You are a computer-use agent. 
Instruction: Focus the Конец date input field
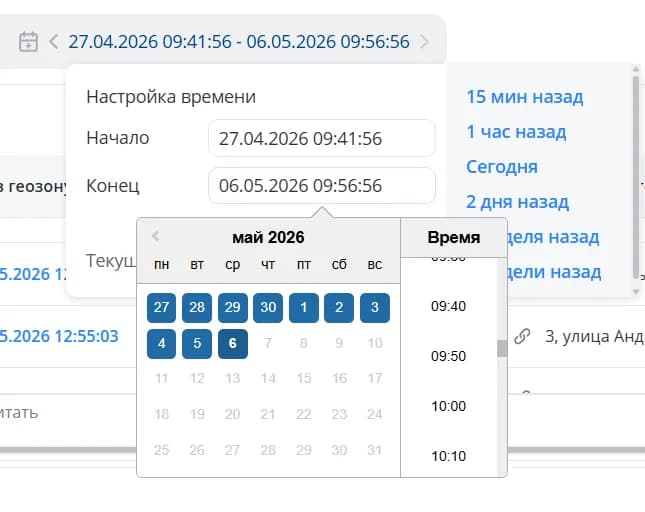point(322,185)
